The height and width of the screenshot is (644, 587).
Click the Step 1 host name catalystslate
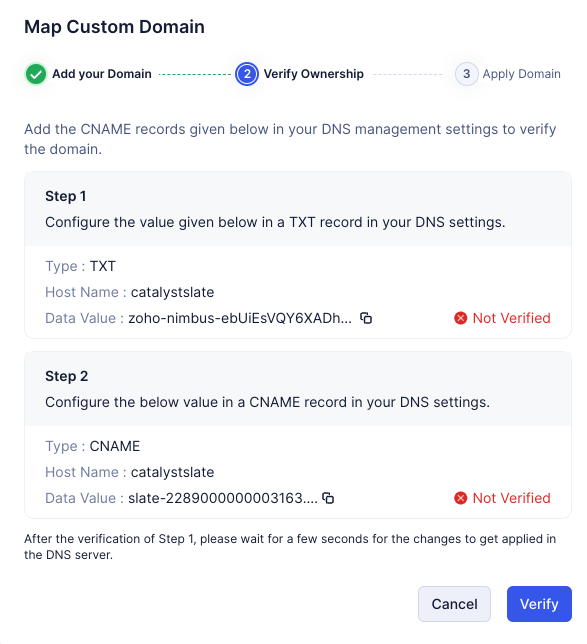click(x=173, y=292)
